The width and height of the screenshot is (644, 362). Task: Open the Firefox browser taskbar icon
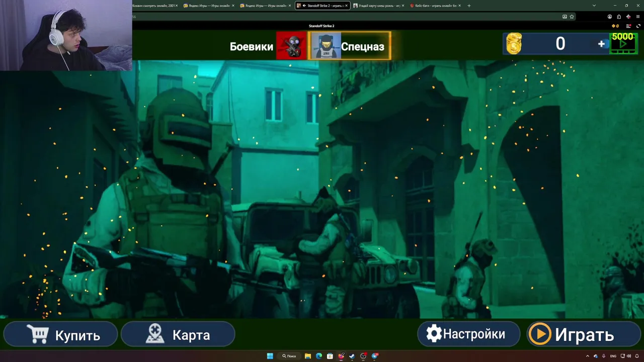(341, 356)
